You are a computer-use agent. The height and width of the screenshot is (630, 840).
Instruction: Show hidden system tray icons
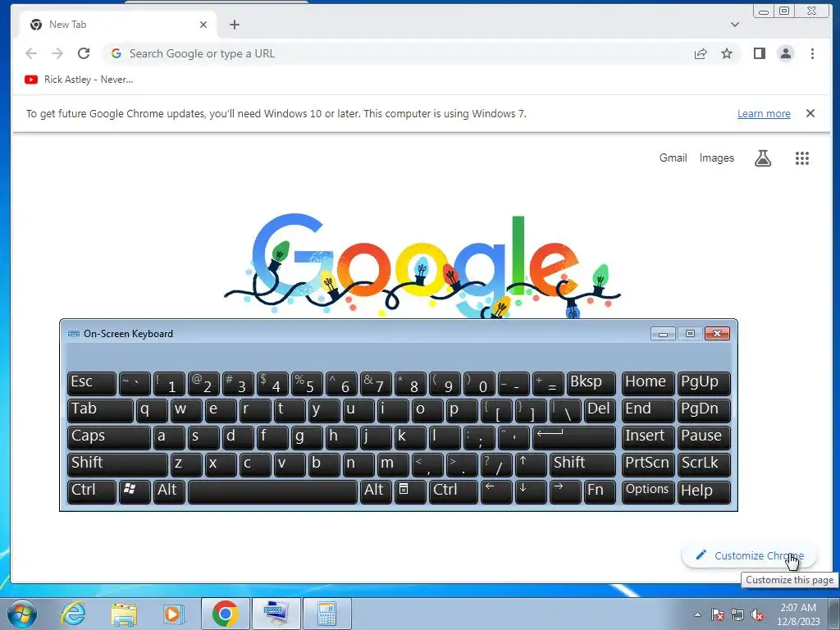click(x=697, y=614)
